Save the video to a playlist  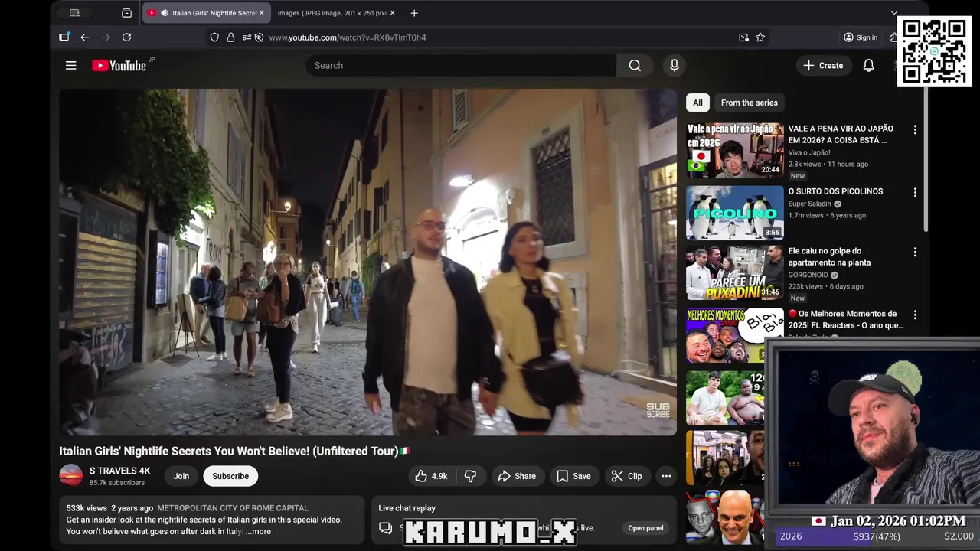pyautogui.click(x=573, y=476)
